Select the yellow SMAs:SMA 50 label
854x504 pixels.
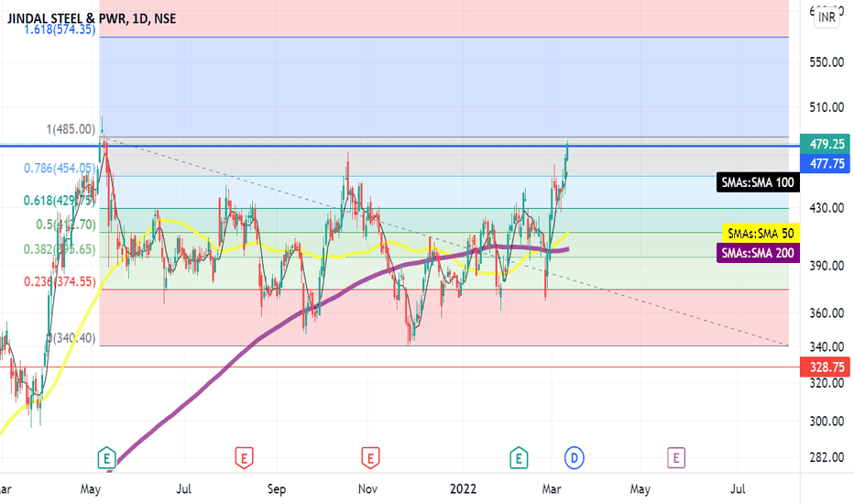coord(761,233)
